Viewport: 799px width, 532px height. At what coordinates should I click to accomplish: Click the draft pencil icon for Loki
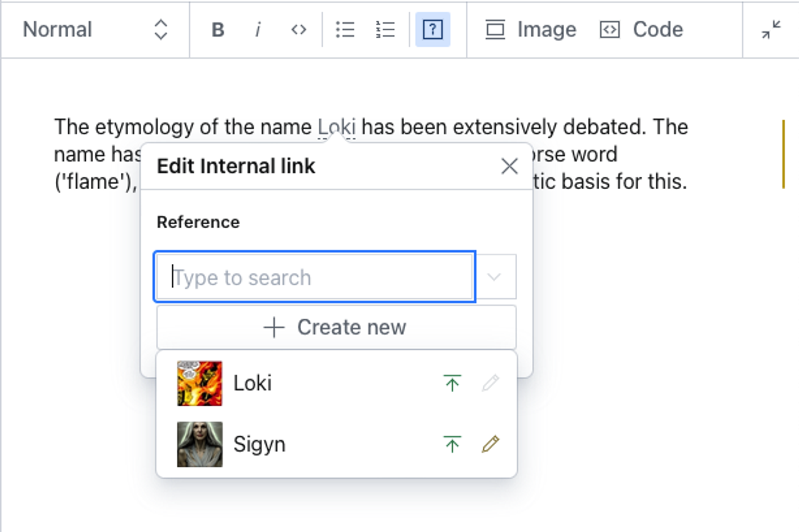pos(490,383)
